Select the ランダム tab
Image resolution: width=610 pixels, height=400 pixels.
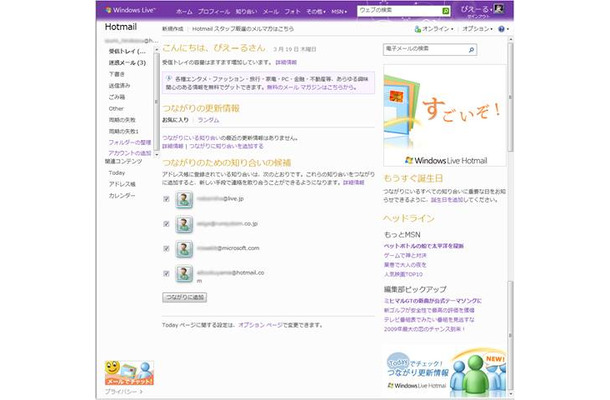click(208, 120)
